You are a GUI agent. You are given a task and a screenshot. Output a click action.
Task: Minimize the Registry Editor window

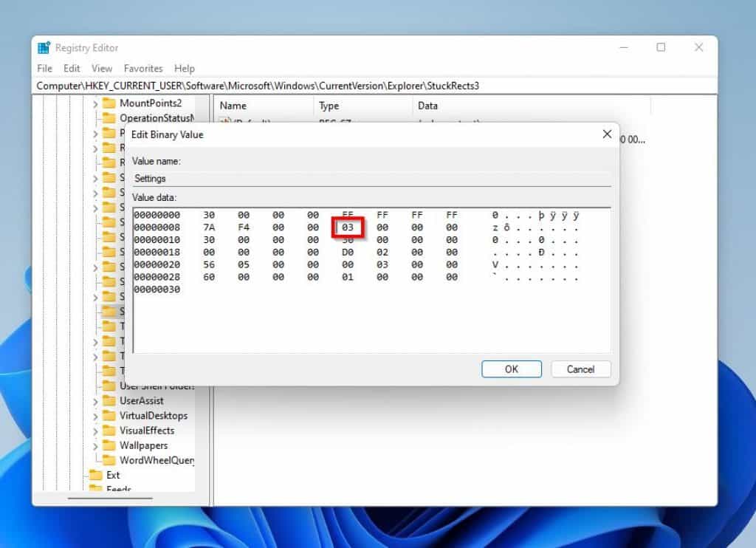click(x=624, y=47)
